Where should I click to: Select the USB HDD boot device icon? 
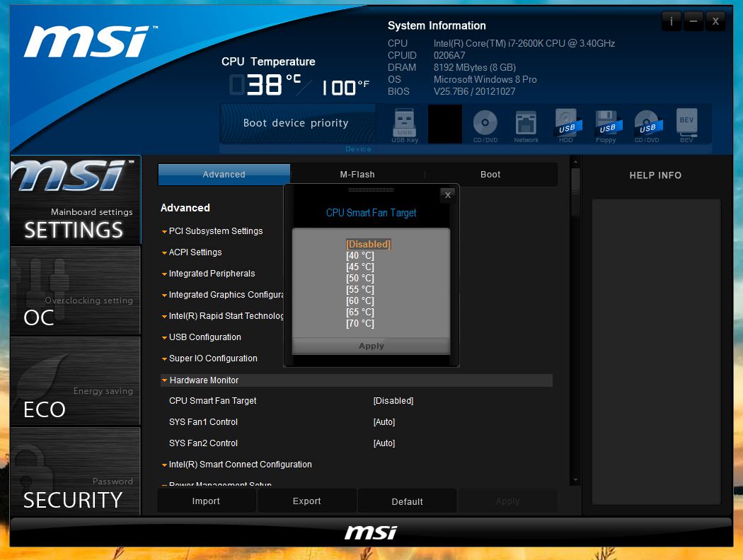(566, 125)
